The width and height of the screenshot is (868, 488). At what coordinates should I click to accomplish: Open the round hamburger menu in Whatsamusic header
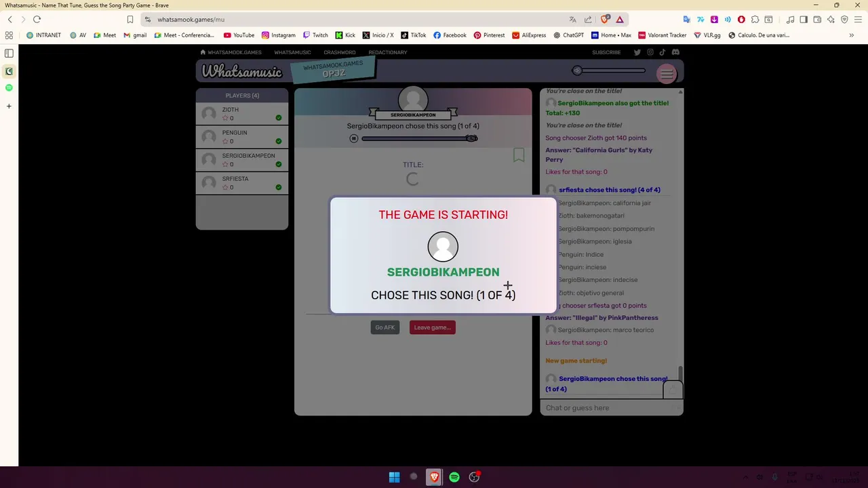coord(667,75)
